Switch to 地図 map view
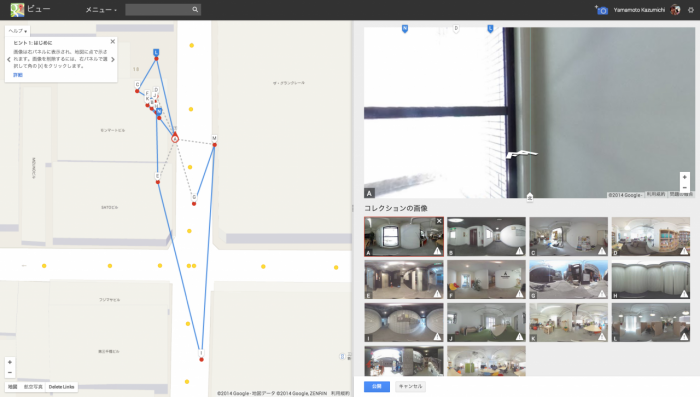The image size is (700, 397). click(12, 387)
